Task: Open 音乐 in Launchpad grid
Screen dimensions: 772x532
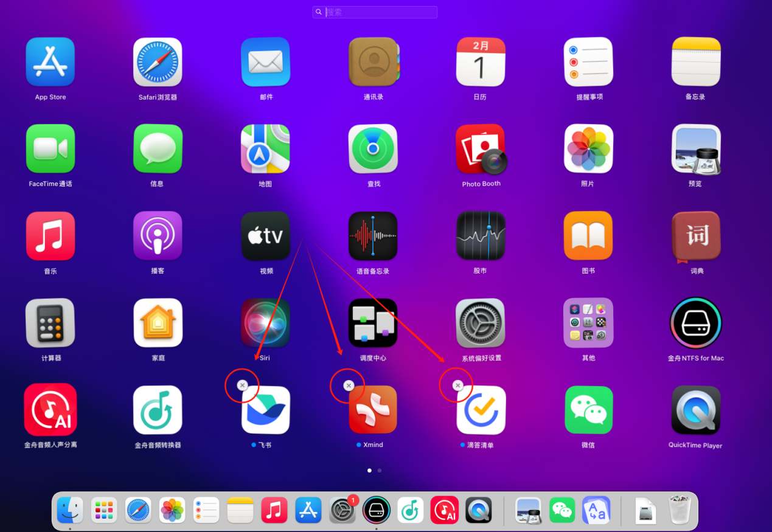Action: [x=50, y=236]
